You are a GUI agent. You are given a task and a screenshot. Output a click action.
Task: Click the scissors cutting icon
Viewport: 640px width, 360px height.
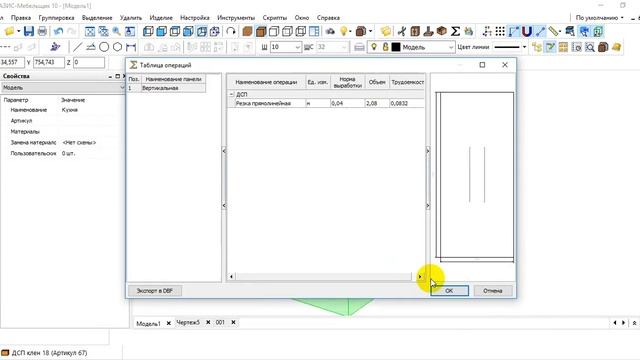click(x=402, y=31)
